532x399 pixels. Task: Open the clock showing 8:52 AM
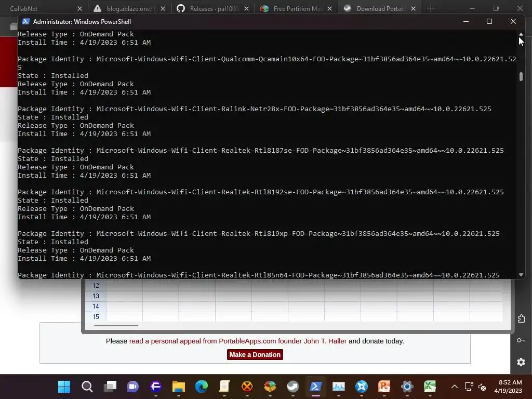[x=508, y=387]
